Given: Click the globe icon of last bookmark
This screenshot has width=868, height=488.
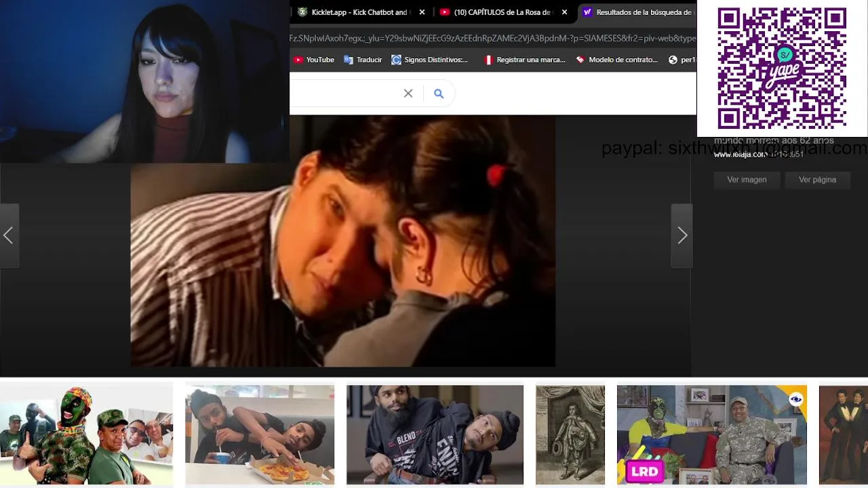Looking at the screenshot, I should pos(673,60).
